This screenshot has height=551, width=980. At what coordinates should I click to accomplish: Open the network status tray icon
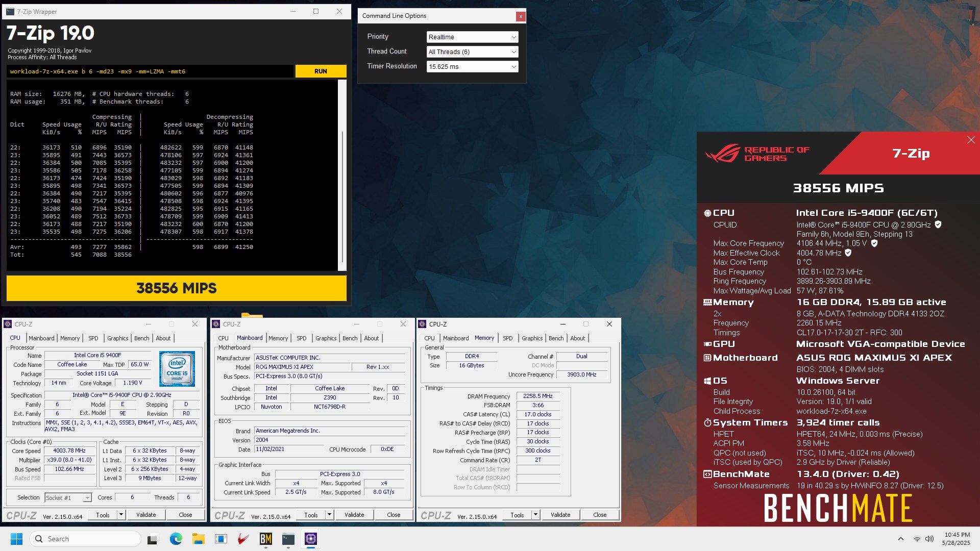(x=917, y=539)
